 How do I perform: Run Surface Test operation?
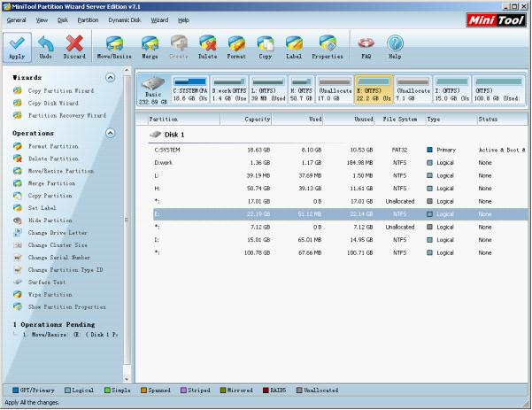tap(40, 282)
